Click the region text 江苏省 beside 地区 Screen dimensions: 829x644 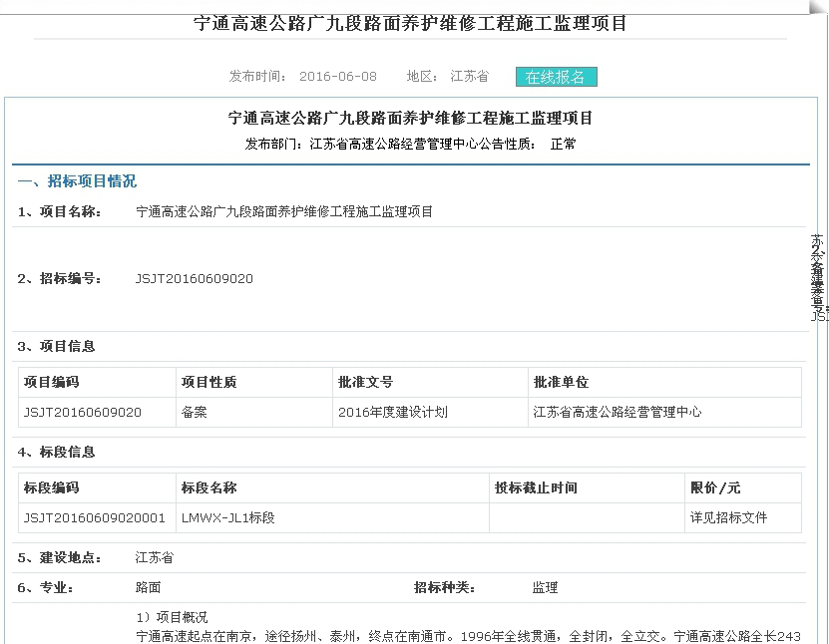[469, 76]
